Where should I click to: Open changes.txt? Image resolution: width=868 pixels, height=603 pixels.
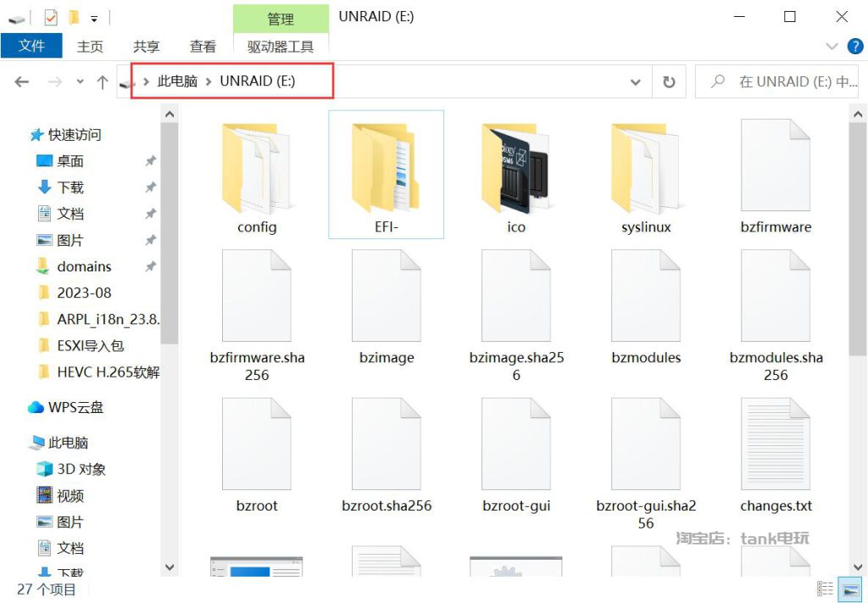(x=775, y=441)
